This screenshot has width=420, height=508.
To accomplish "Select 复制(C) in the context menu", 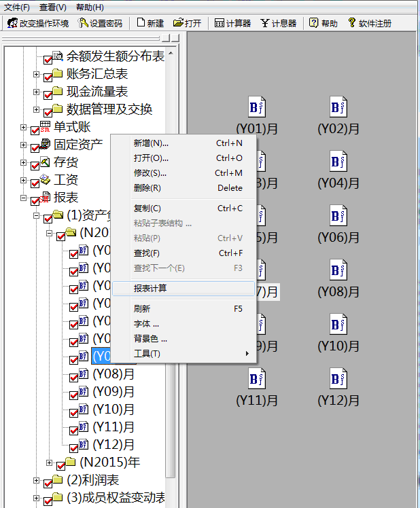I will tap(147, 208).
